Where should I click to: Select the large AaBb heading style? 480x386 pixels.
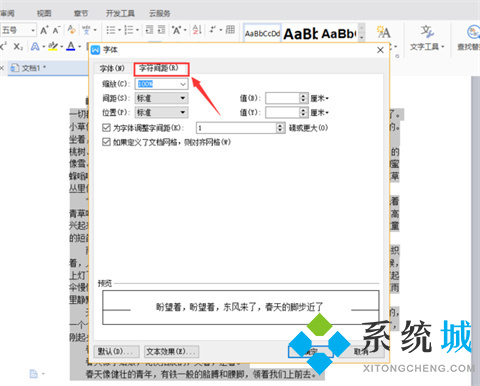(x=300, y=33)
